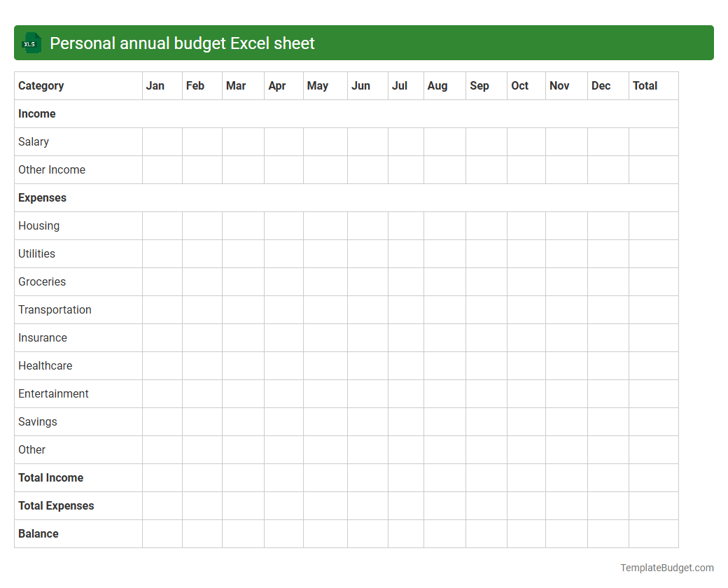Select the Total Income row label

coord(50,477)
